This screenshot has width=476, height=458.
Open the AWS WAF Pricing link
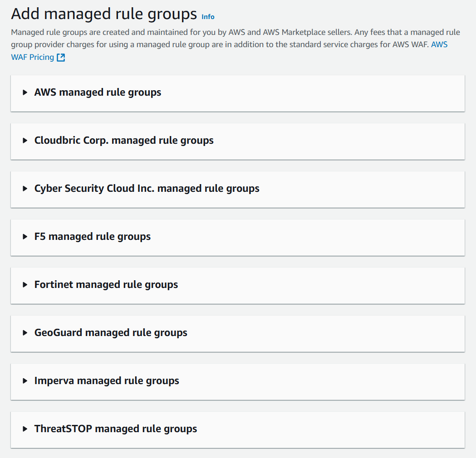pyautogui.click(x=33, y=57)
